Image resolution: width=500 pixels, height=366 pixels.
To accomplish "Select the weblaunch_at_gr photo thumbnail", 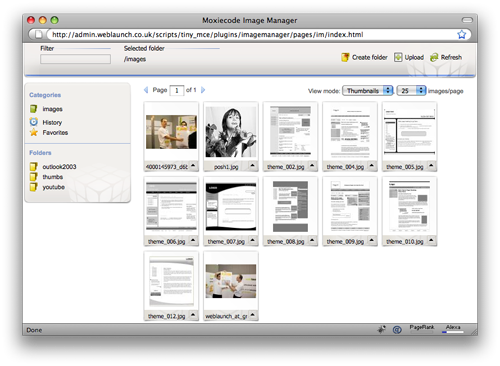I will coord(231,281).
